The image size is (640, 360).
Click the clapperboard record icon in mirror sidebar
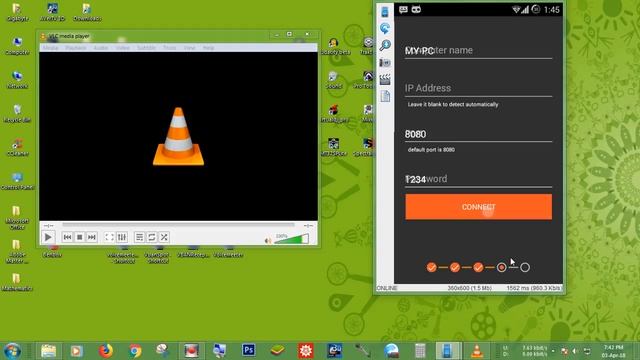coord(385,79)
